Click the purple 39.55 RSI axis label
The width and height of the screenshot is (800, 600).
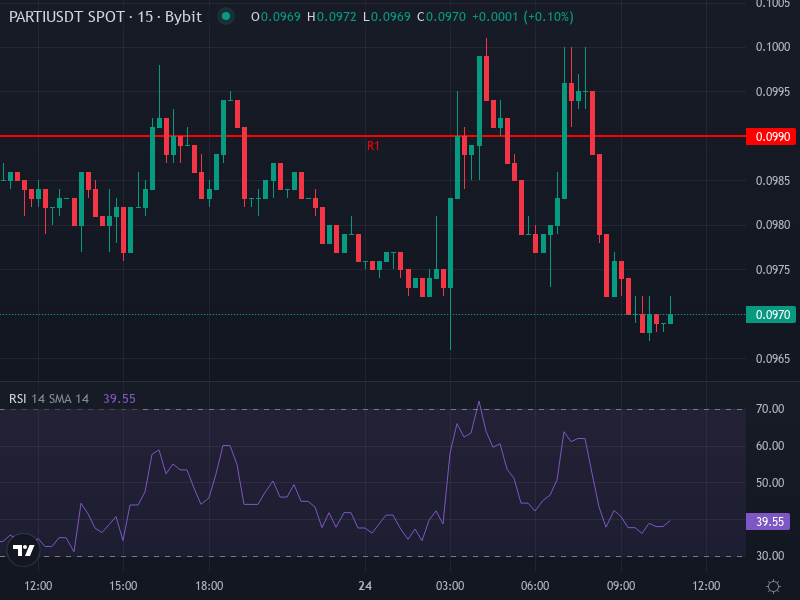771,521
